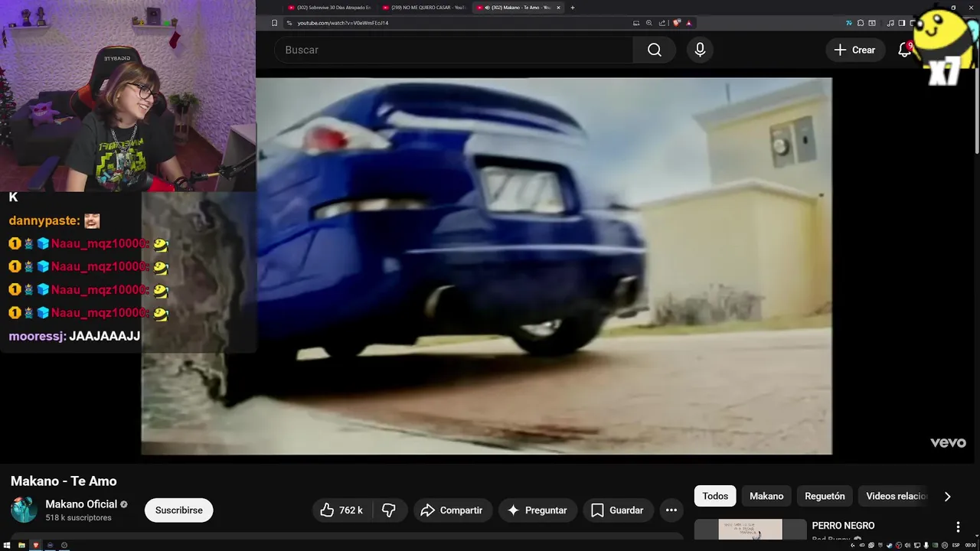Open YouTube notifications bell
Viewport: 980px width, 551px height.
point(904,50)
